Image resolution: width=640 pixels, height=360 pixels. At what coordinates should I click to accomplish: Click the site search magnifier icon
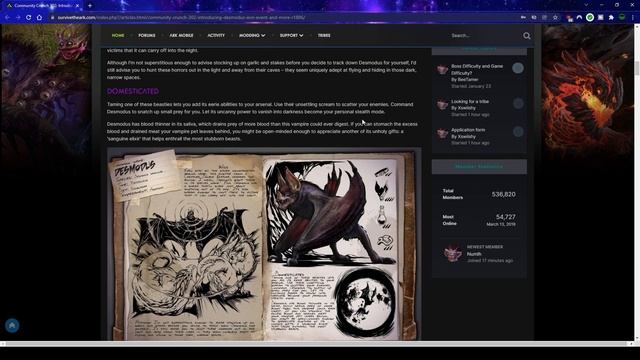(527, 36)
